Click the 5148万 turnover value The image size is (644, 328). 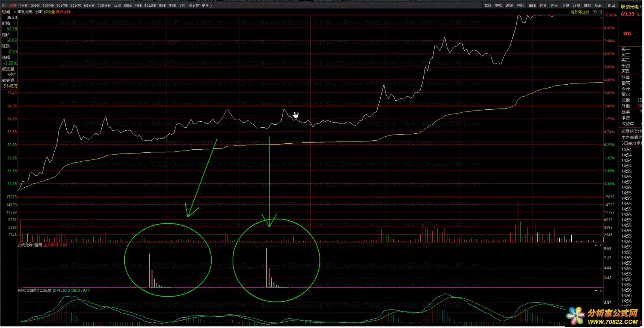[10, 86]
